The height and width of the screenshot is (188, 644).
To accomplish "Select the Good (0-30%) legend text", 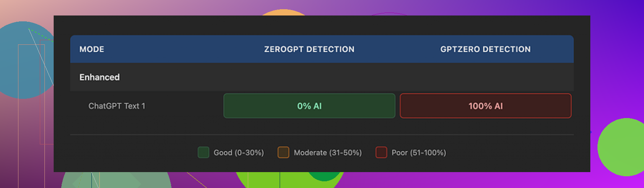I will click(239, 153).
